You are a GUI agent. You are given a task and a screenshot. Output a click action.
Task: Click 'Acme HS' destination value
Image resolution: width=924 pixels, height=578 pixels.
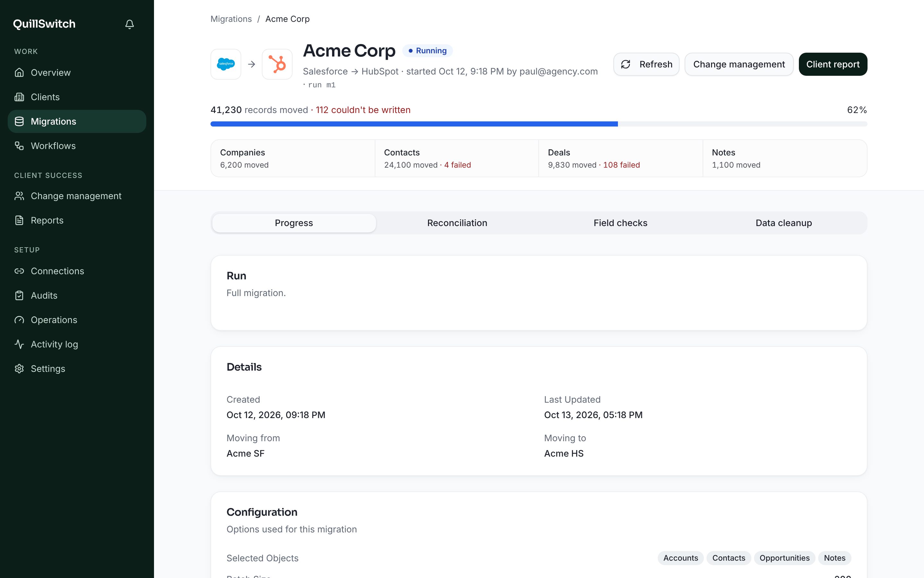coord(564,454)
